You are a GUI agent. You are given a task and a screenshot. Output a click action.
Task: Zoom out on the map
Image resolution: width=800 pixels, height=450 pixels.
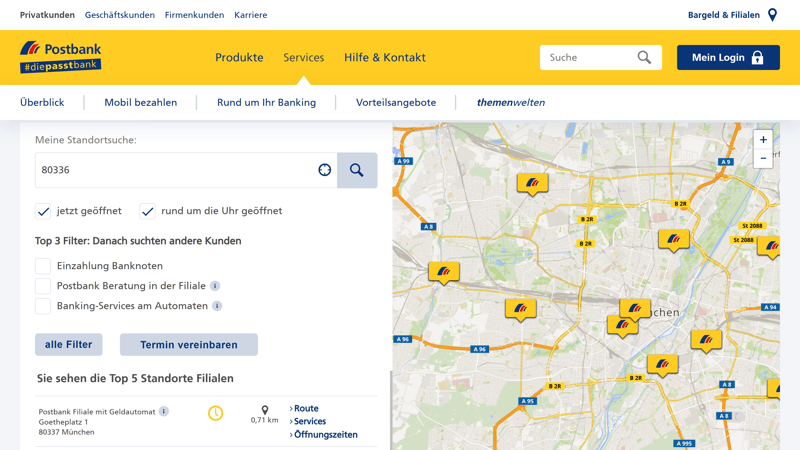[763, 159]
